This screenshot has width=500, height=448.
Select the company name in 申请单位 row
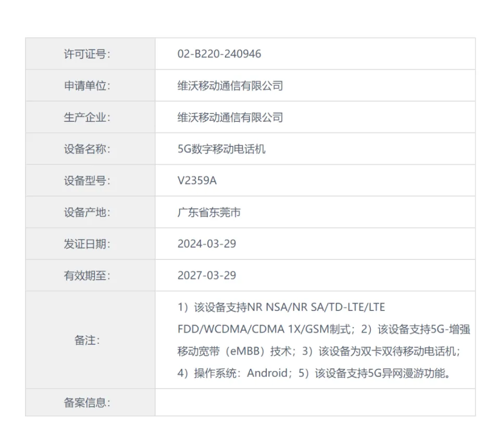[x=230, y=86]
